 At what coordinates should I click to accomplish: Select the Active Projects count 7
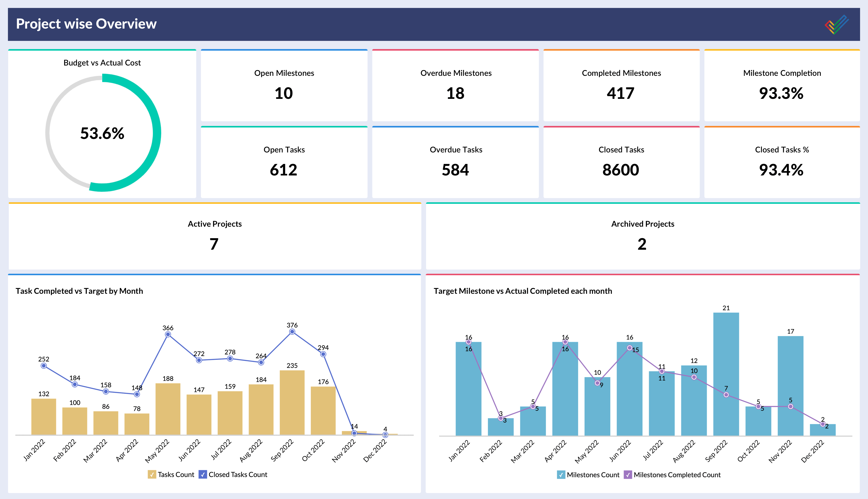[x=214, y=244]
